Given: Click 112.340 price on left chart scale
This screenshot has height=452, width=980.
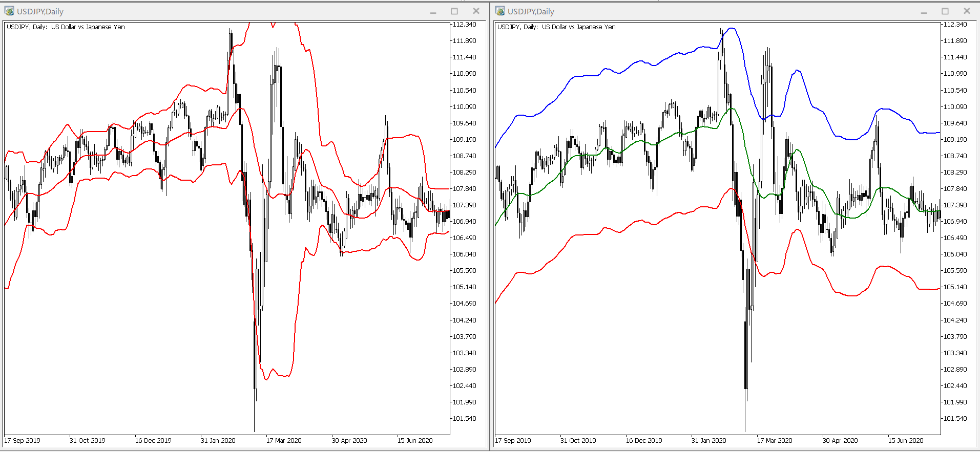Looking at the screenshot, I should click(x=465, y=25).
